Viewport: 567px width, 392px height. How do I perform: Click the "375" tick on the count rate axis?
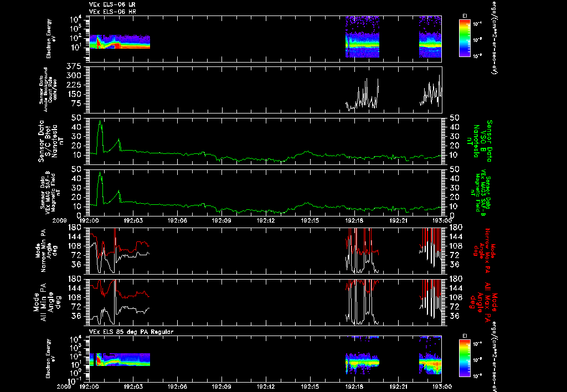click(74, 66)
